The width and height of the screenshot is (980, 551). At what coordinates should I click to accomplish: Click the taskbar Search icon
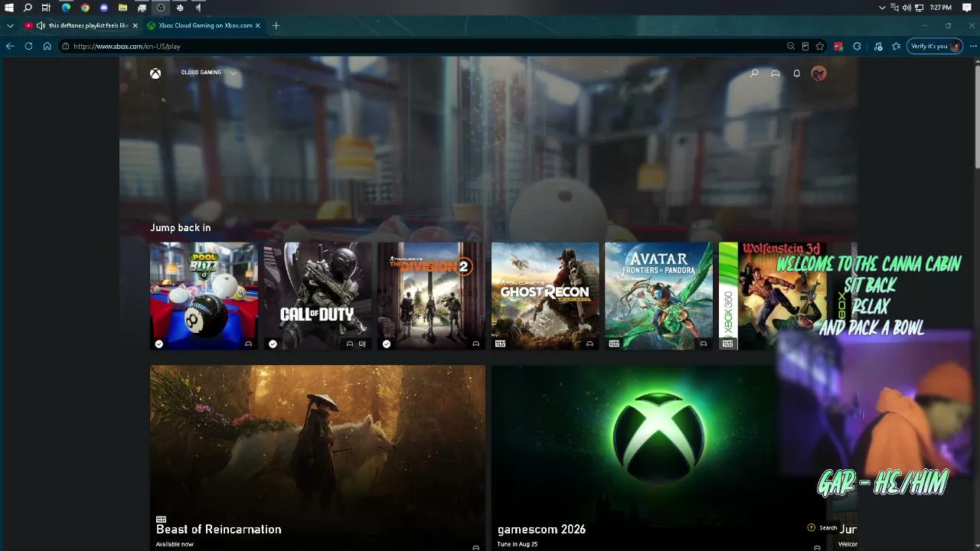click(28, 8)
